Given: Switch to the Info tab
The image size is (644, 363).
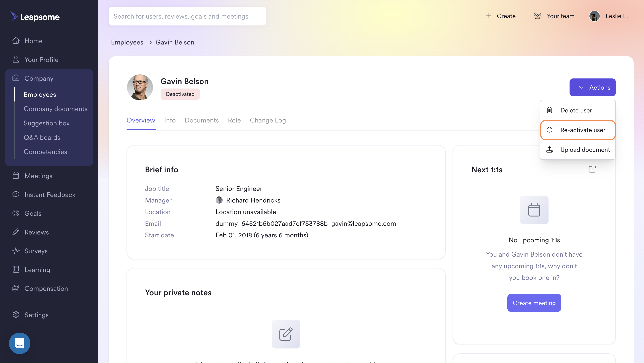Looking at the screenshot, I should click(170, 120).
